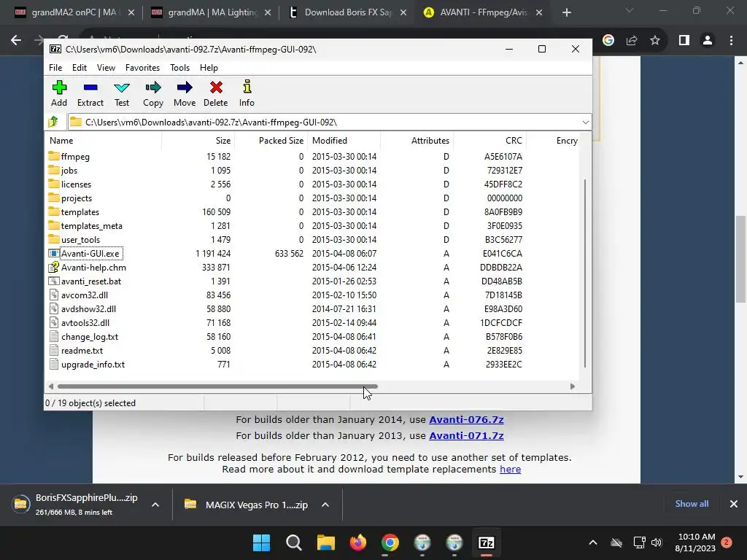Screen dimensions: 747x560
Task: Click the Extract toolbar icon
Action: click(90, 87)
